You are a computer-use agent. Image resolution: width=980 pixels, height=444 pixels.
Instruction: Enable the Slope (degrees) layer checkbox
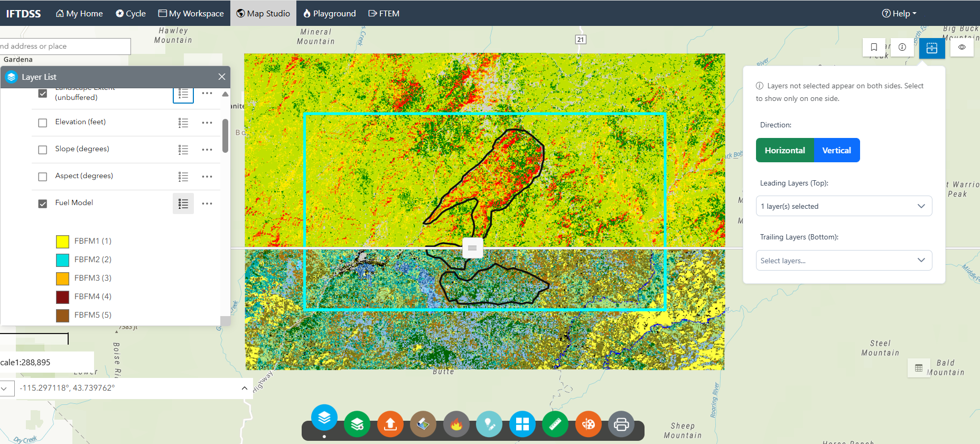click(x=43, y=150)
